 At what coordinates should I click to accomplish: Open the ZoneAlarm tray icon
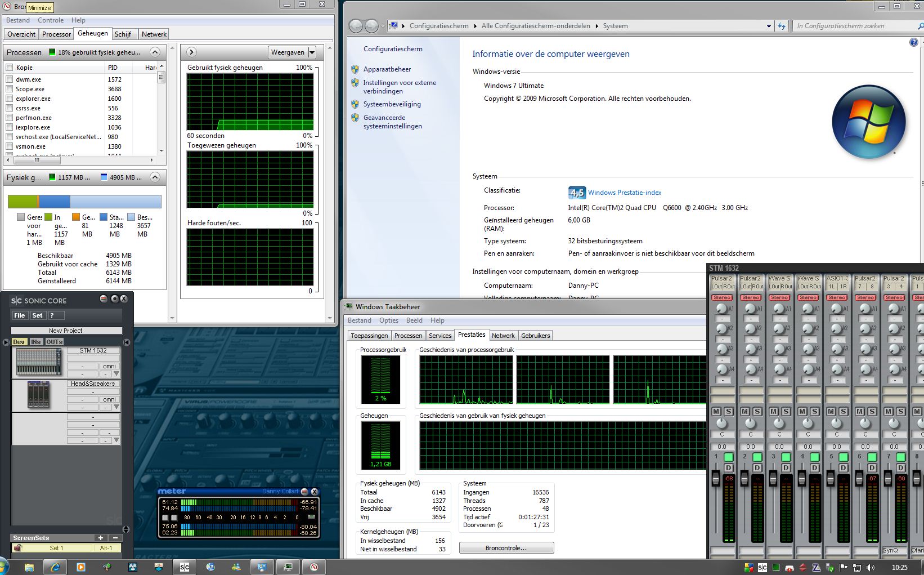coord(817,568)
